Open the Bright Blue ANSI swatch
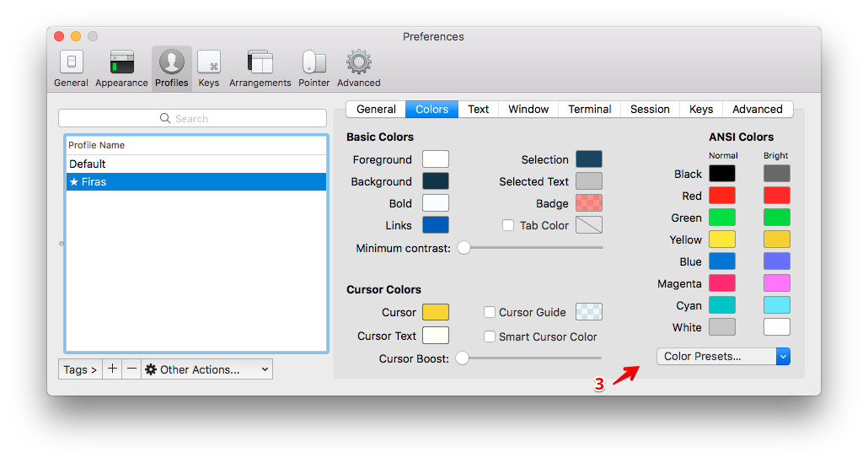 pyautogui.click(x=777, y=261)
